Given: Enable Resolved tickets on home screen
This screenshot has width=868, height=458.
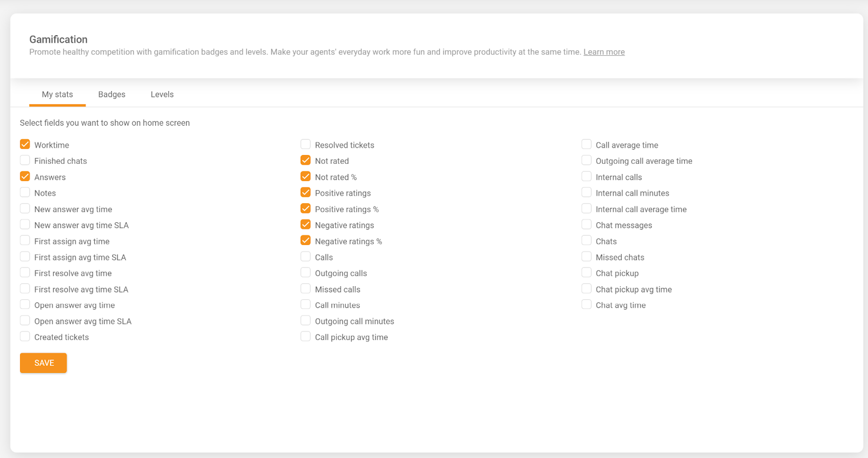Looking at the screenshot, I should coord(306,145).
